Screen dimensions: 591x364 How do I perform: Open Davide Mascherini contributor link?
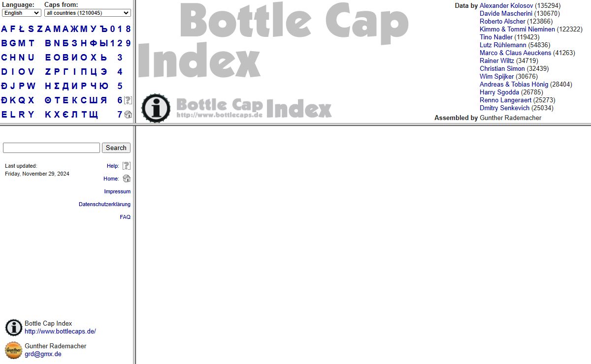point(506,14)
